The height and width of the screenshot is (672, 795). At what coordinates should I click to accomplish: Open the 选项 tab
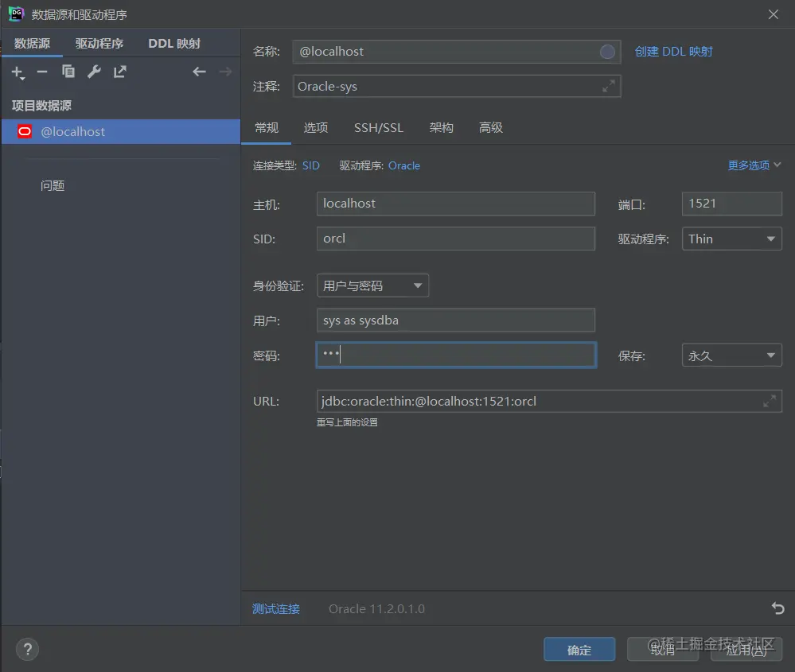[316, 128]
